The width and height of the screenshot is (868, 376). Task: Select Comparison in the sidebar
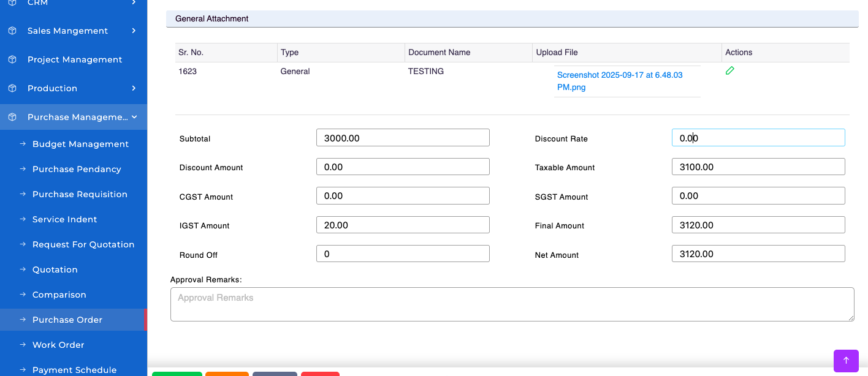[59, 295]
